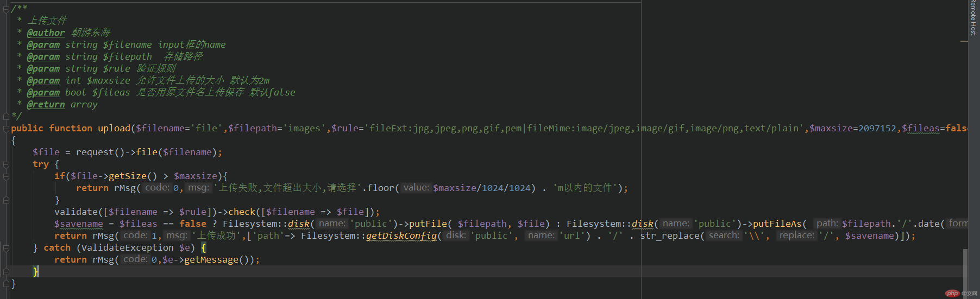980x299 pixels.
Task: Click the error stripe marker near Remote Host
Action: coord(964,41)
